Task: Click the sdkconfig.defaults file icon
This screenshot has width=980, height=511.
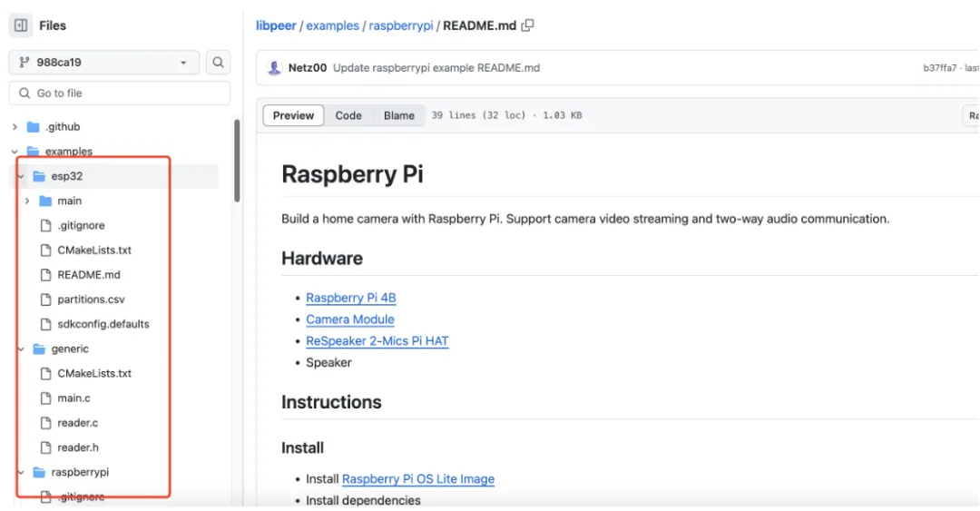Action: click(x=45, y=324)
